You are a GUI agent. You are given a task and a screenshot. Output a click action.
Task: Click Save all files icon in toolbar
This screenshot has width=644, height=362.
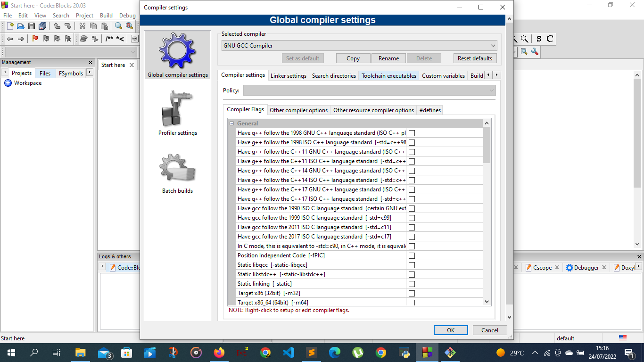(42, 26)
